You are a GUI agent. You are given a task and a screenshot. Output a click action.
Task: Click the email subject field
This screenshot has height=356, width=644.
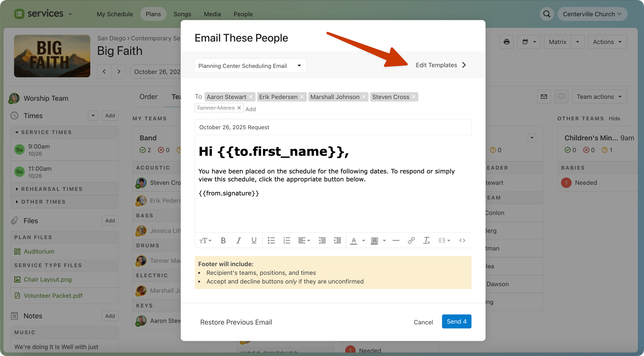tap(333, 127)
